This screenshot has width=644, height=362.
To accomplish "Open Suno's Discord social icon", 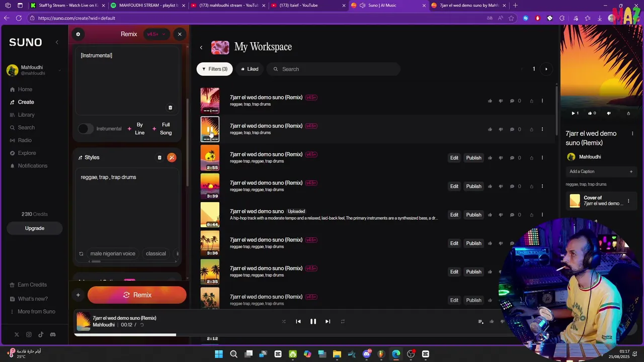I will pos(53,334).
